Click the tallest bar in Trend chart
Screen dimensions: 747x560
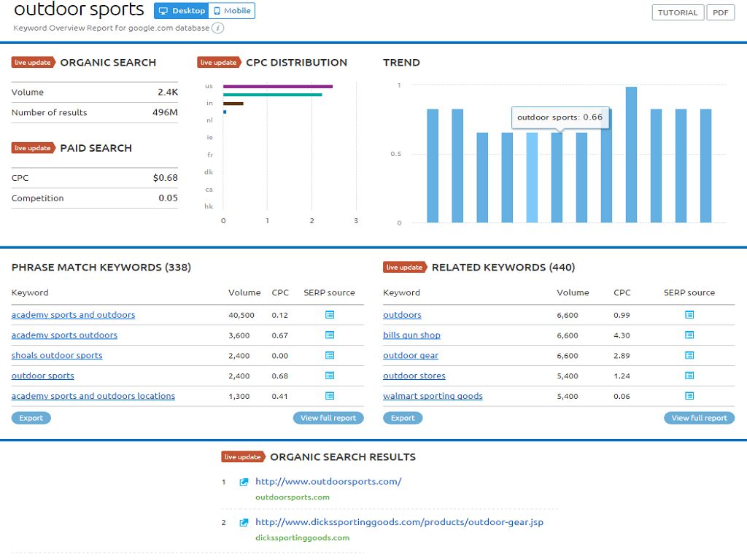[631, 155]
